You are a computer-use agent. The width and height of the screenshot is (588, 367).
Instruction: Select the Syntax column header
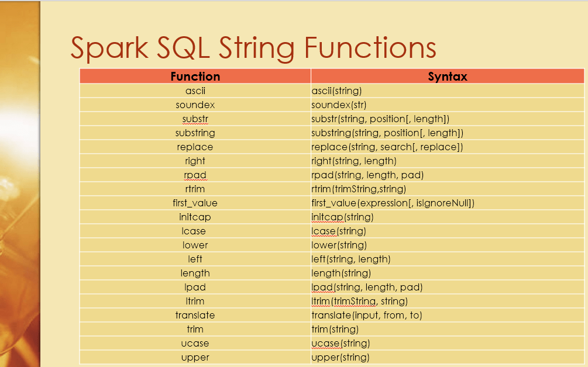[448, 76]
